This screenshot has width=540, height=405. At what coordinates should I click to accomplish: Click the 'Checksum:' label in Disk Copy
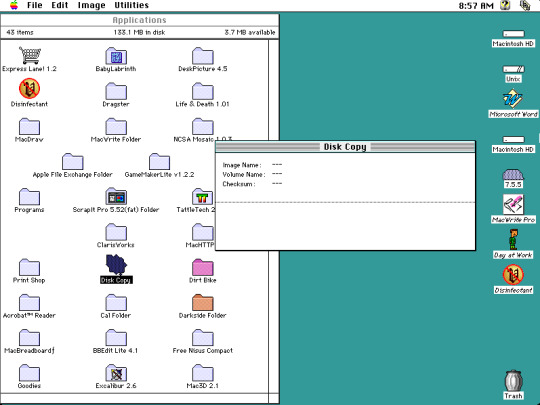click(x=239, y=184)
